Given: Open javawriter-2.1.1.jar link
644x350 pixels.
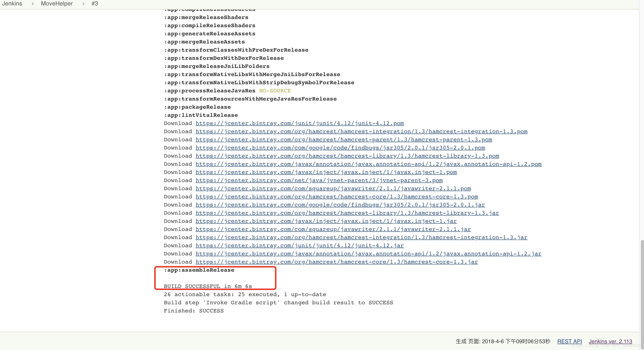Looking at the screenshot, I should (x=333, y=229).
